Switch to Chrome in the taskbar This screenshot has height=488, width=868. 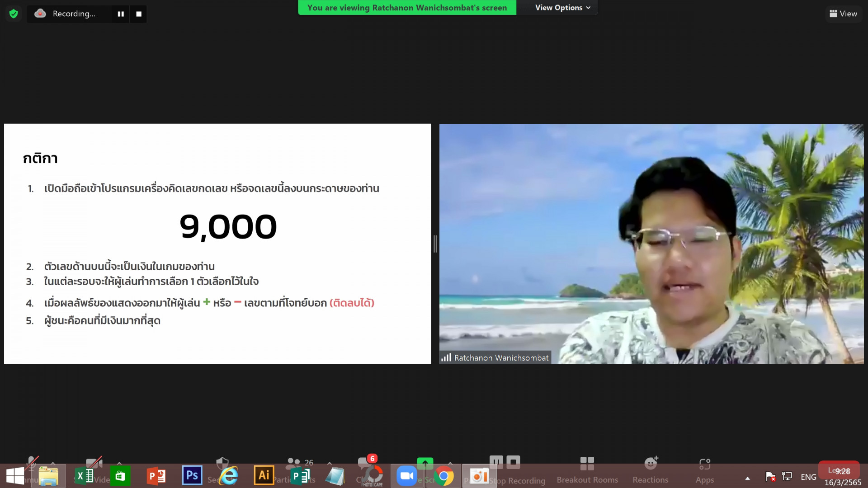(444, 476)
